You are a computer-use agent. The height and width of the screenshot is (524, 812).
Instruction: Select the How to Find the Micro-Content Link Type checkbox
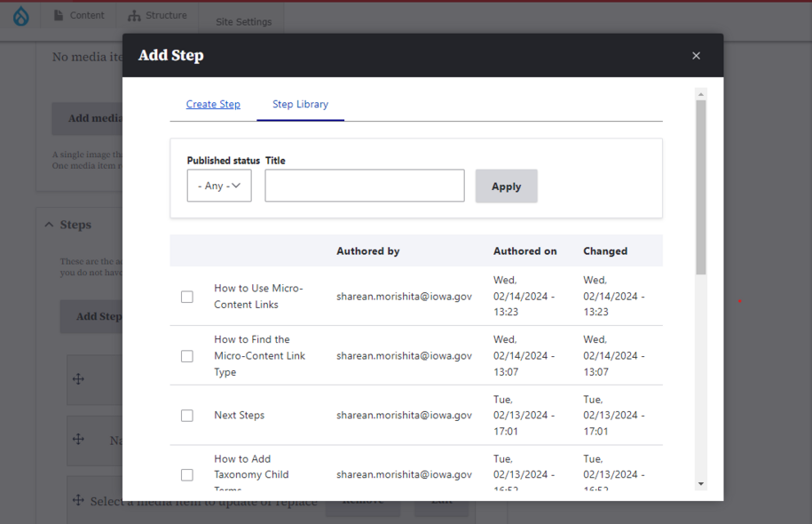187,356
